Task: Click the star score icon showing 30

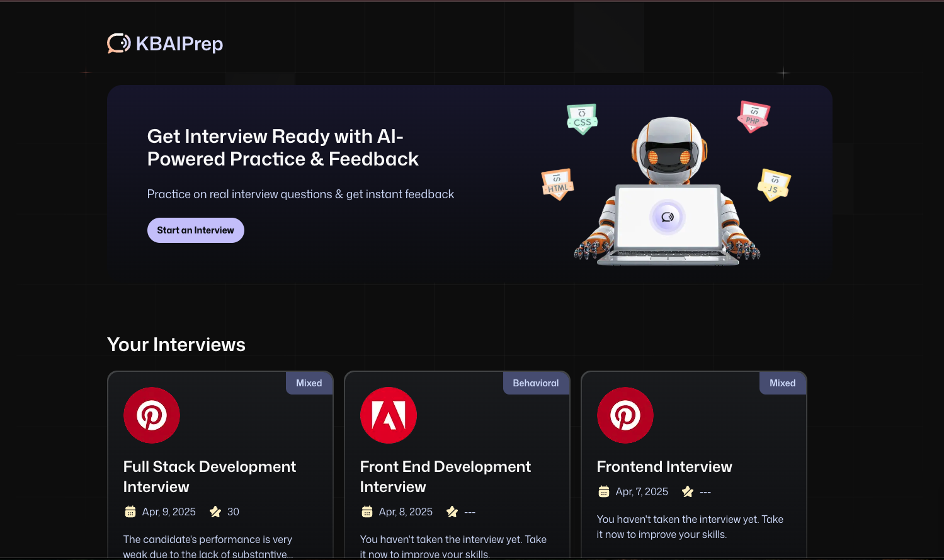Action: click(x=215, y=512)
